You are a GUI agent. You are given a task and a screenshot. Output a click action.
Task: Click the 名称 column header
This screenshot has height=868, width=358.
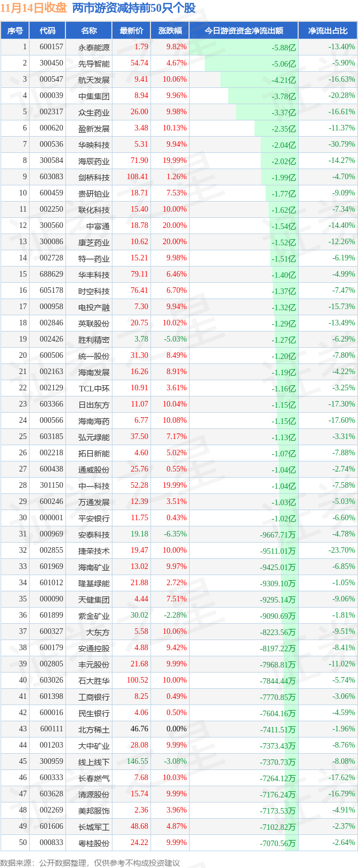(x=89, y=31)
